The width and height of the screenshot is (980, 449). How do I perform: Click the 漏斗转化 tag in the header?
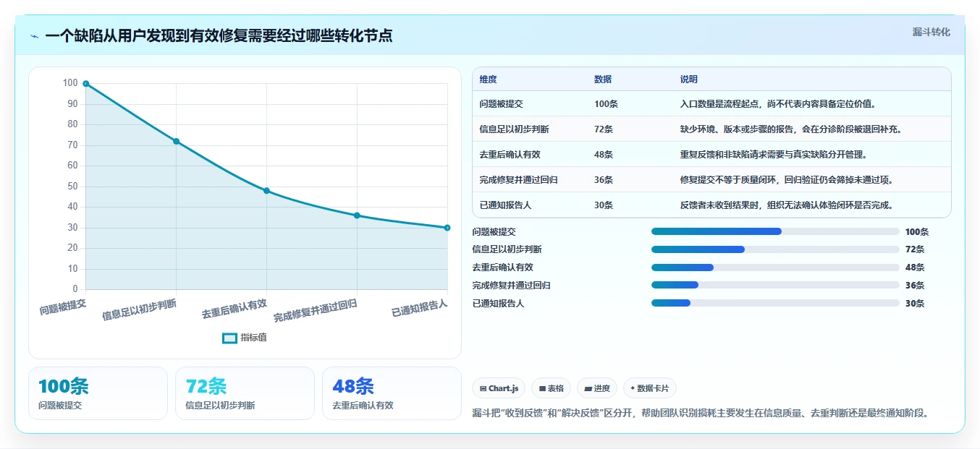(931, 32)
